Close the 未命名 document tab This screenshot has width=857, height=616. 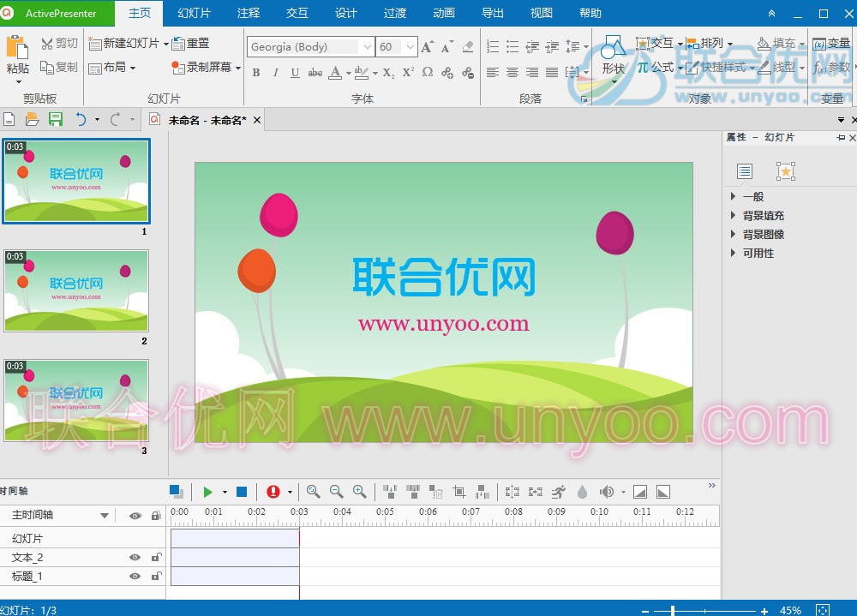pos(257,120)
